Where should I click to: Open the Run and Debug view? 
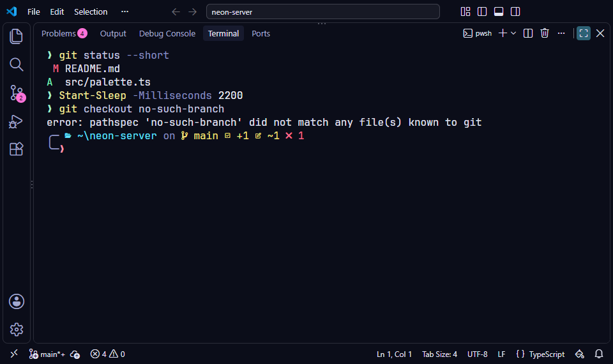pyautogui.click(x=17, y=121)
